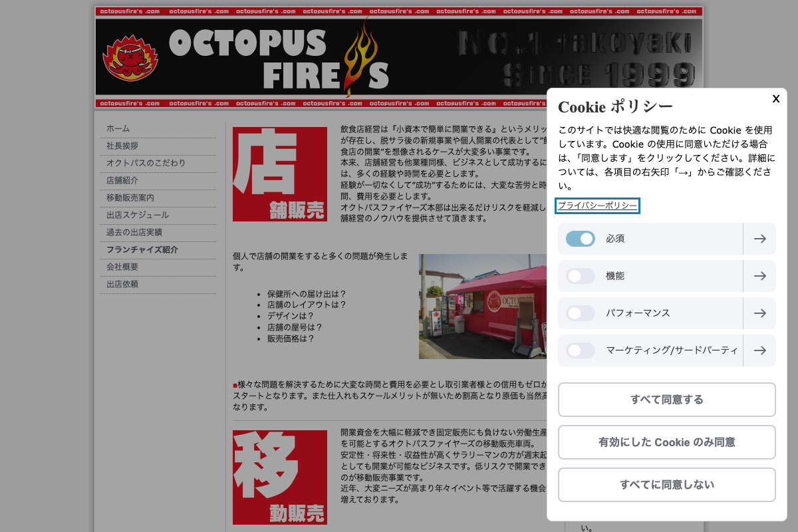
Task: Click 有効にした Cookie のみ同意 button
Action: pos(667,442)
